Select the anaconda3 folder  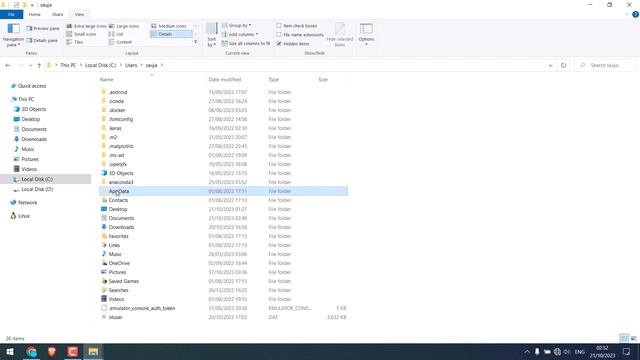point(223,182)
